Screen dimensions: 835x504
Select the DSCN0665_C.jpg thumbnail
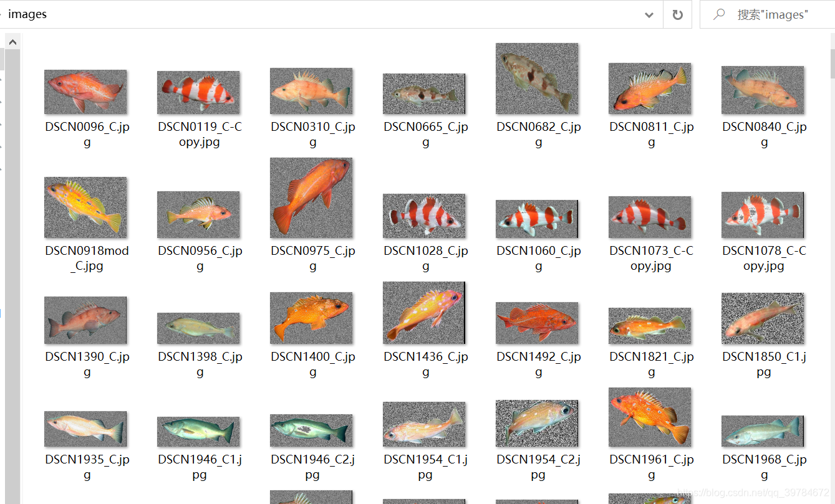(424, 94)
